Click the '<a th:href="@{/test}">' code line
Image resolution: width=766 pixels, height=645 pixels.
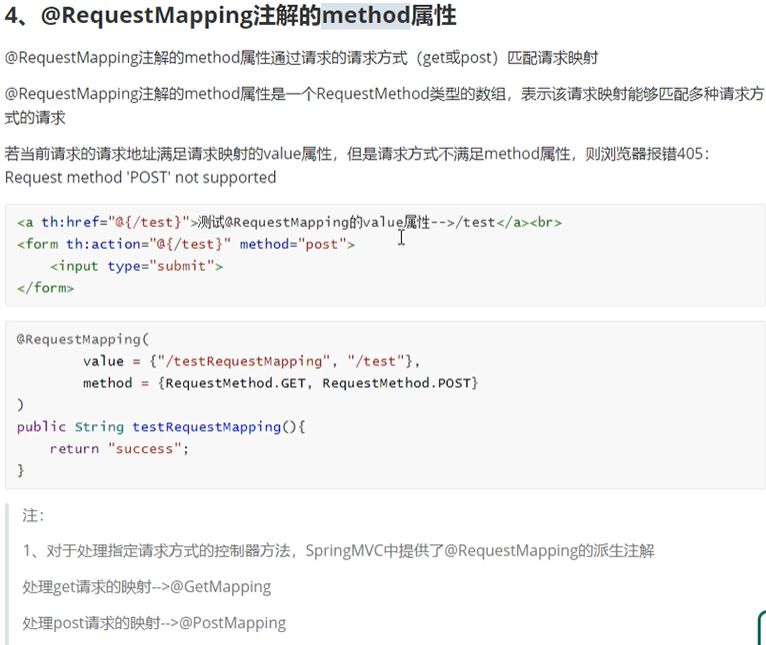[289, 222]
